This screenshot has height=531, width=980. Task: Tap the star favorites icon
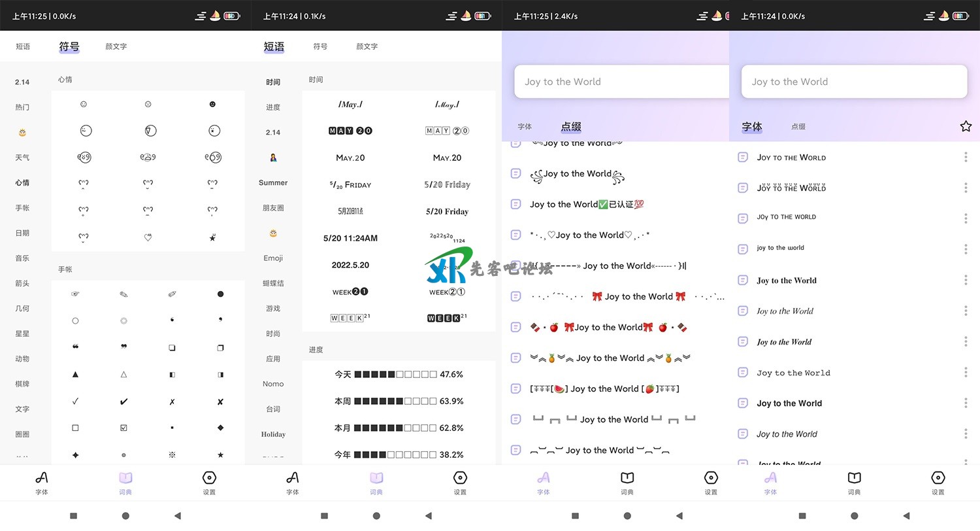966,126
